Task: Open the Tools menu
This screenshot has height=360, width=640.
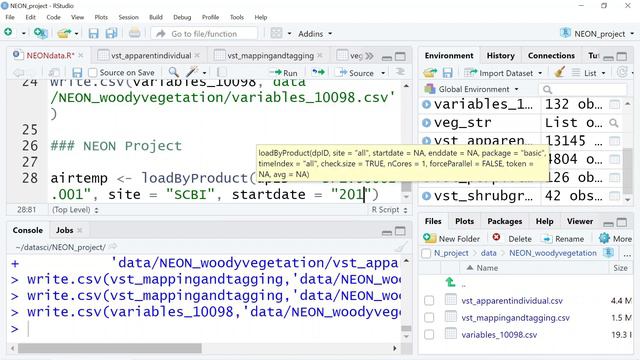Action: click(x=237, y=17)
